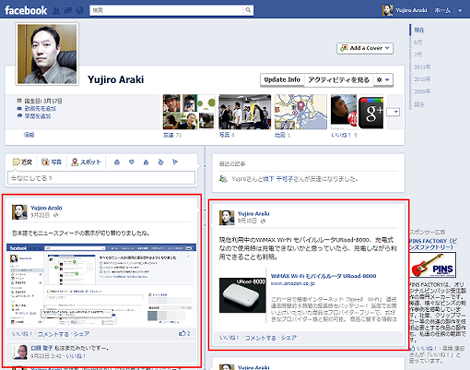This screenshot has height=370, width=470.
Task: Click Yujiro Araki name on 9月22日 post
Action: (x=46, y=208)
